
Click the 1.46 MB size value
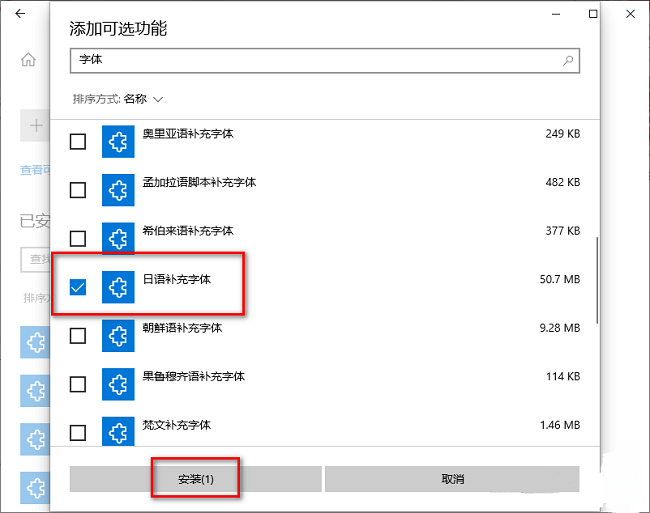pyautogui.click(x=560, y=425)
